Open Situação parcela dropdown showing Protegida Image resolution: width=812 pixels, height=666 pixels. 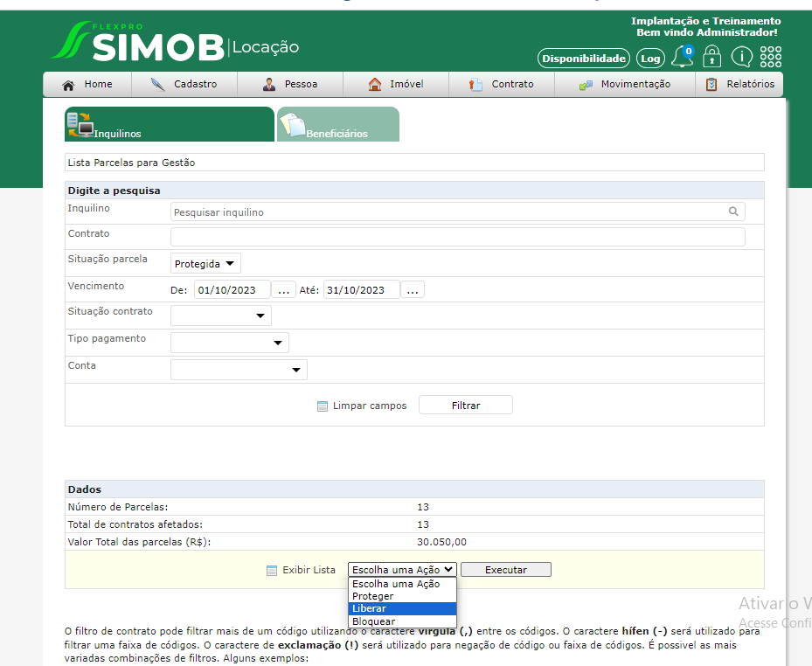205,264
